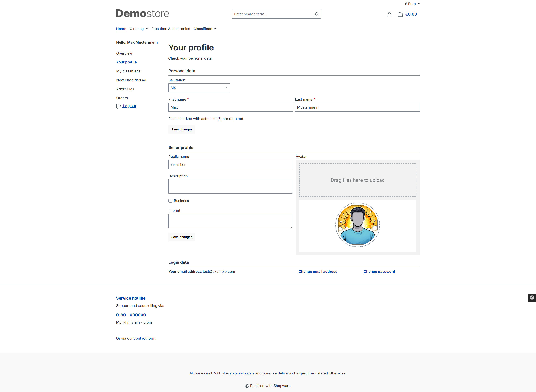Click the Demostore logo
This screenshot has width=536, height=392.
(x=142, y=14)
